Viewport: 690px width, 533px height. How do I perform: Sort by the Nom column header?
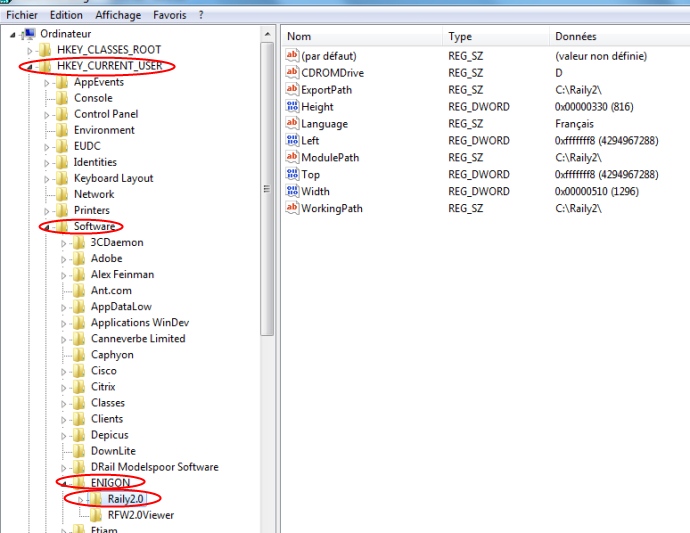point(300,37)
